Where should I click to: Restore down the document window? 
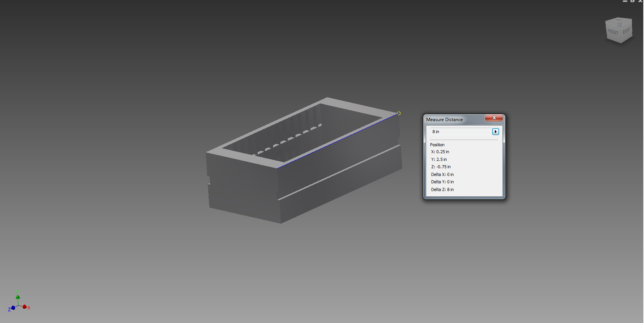click(633, 1)
